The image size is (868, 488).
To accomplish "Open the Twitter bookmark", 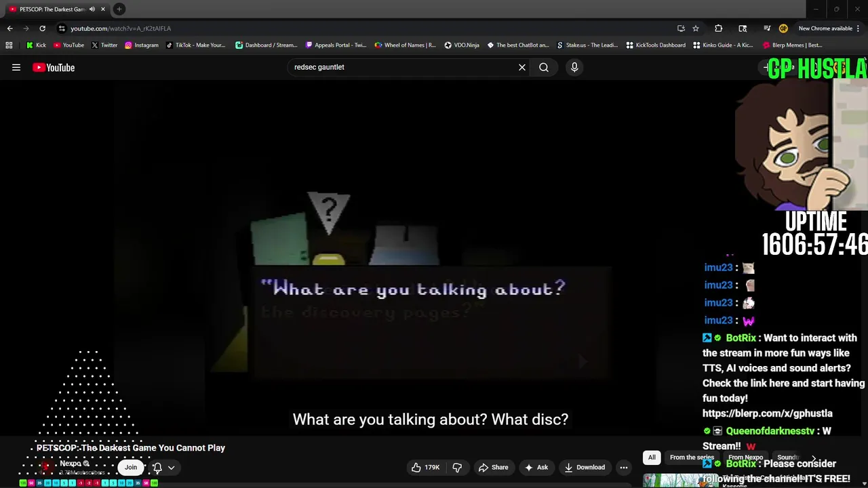I will [104, 45].
